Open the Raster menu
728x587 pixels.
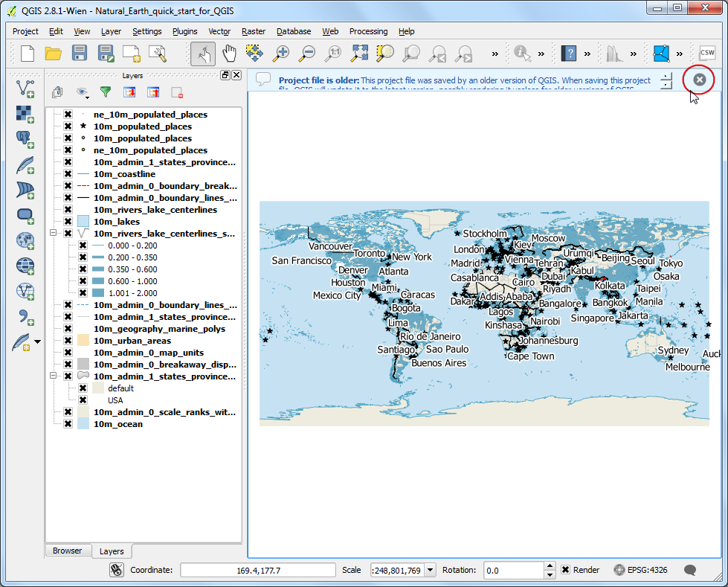[x=254, y=31]
